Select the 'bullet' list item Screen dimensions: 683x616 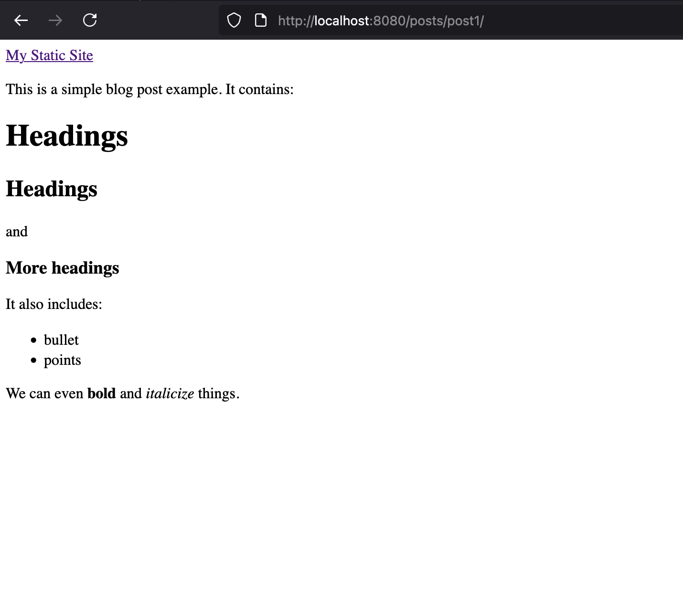coord(61,340)
